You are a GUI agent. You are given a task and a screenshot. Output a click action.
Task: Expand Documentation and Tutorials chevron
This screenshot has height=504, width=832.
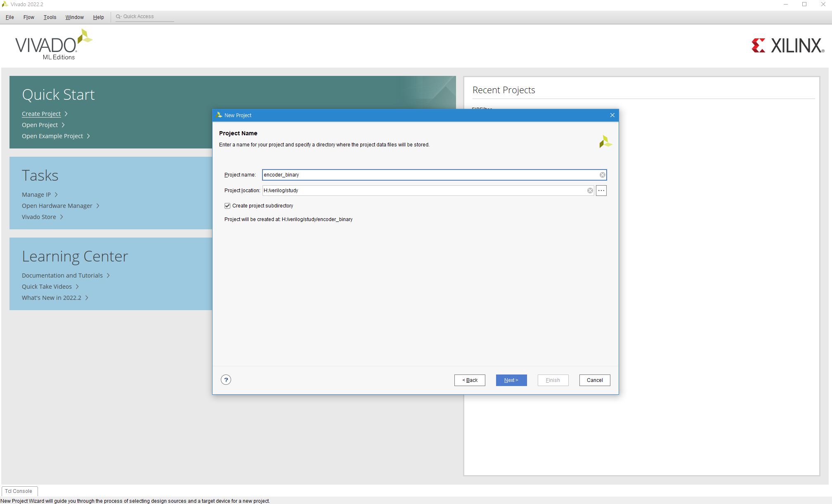coord(108,276)
